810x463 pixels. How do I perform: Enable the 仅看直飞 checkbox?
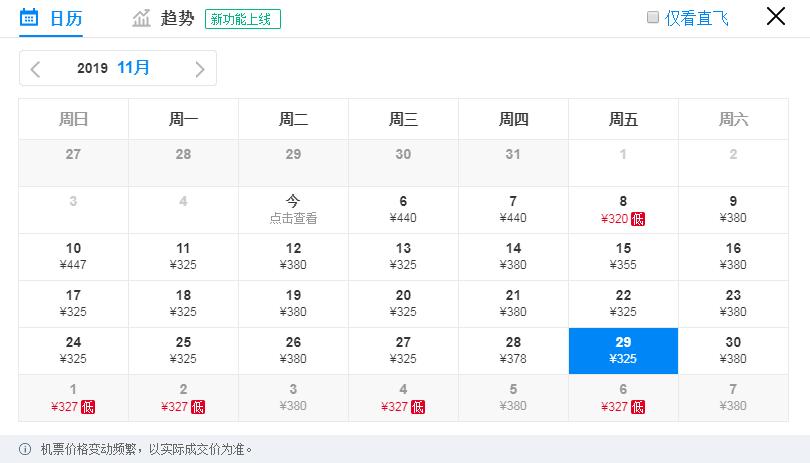click(x=653, y=18)
